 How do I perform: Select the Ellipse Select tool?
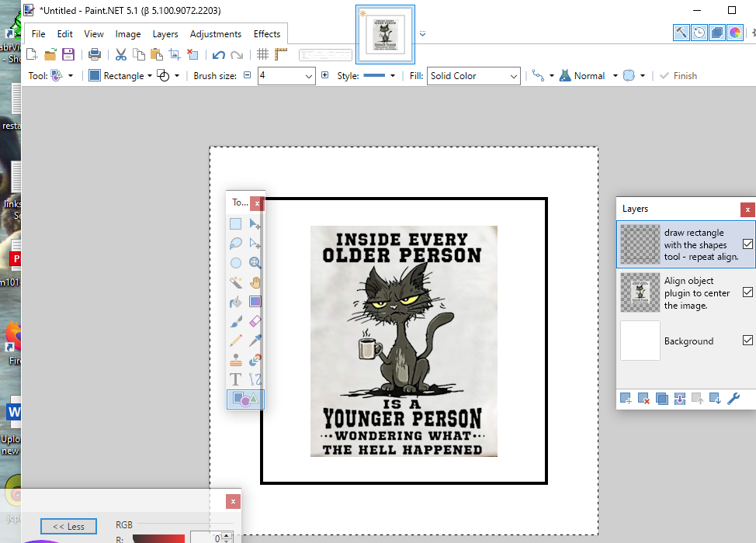pyautogui.click(x=236, y=263)
